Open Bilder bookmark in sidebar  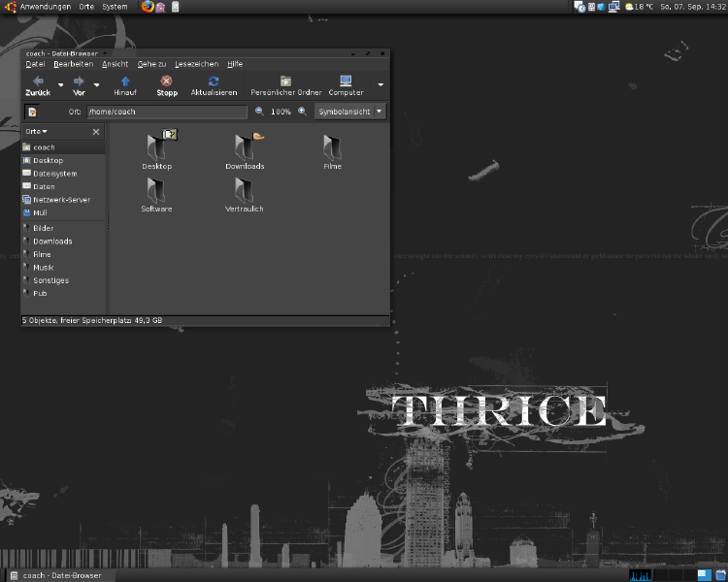pos(63,228)
